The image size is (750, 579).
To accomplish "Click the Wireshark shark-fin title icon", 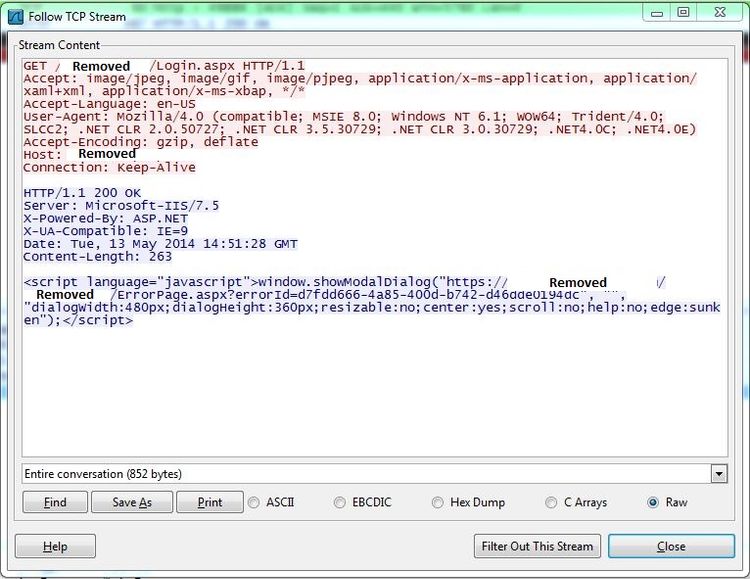I will click(16, 17).
